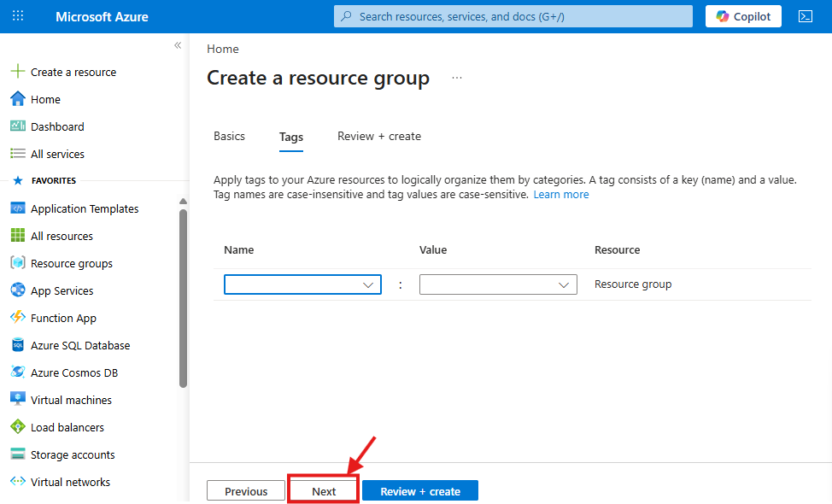
Task: Click the App Services globe icon
Action: point(17,290)
